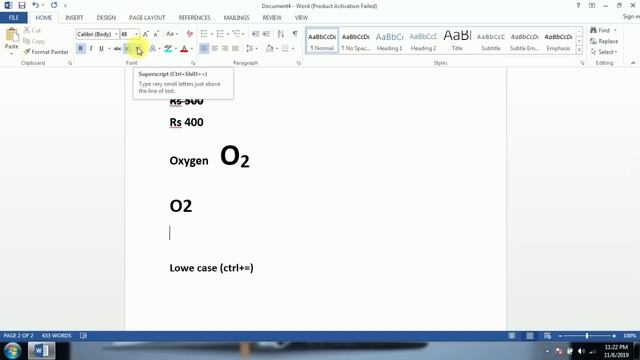Switch to MAILINGS tab
This screenshot has height=360, width=640.
click(236, 18)
